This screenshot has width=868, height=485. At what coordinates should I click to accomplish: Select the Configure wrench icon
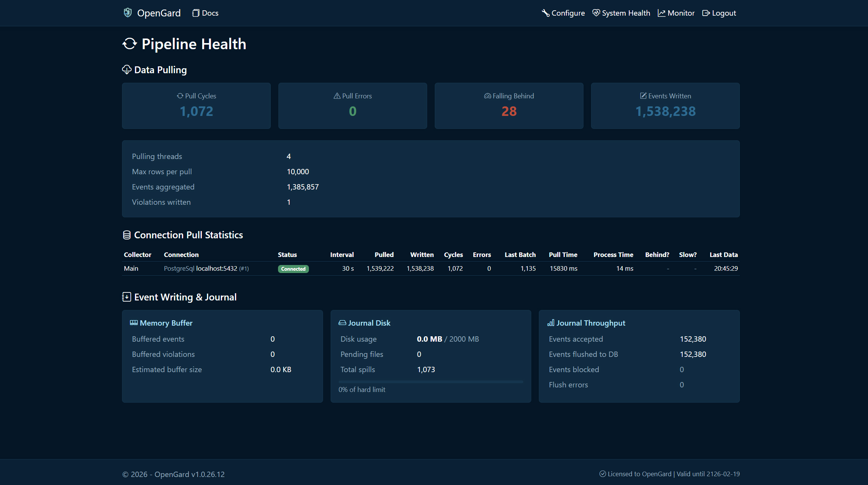(x=545, y=13)
